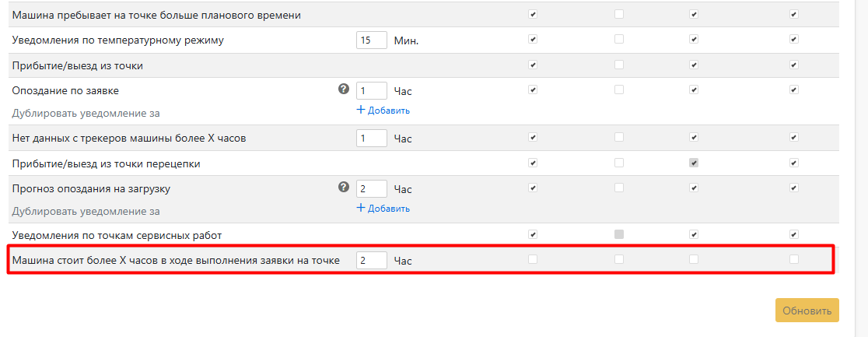
Task: Toggle last checkbox for "Прибытие/выезд из точки перецепки"
Action: pos(793,163)
